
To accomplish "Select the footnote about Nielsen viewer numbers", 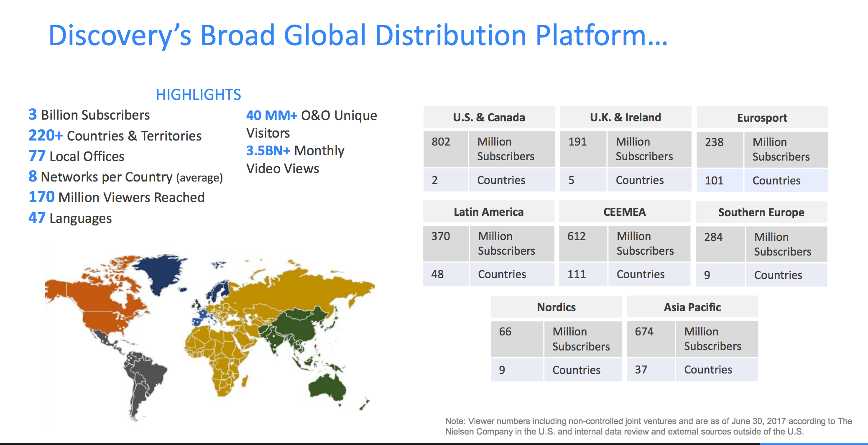I will (648, 426).
